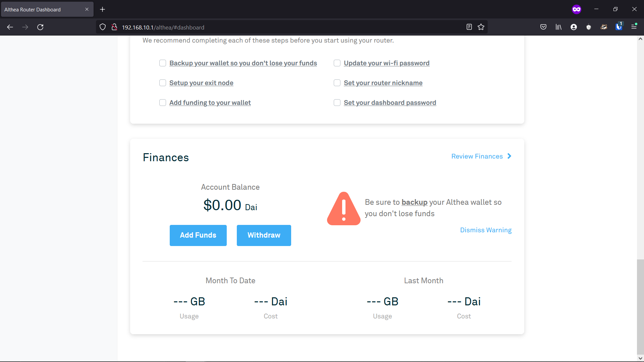Check the Update your wi-fi password checkbox
644x362 pixels.
[337, 63]
